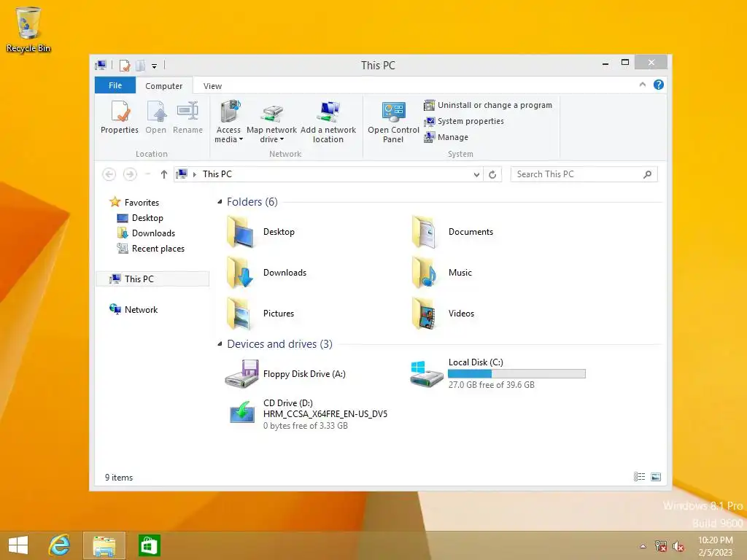
Task: Select Floppy Disk Drive (A:)
Action: [285, 374]
